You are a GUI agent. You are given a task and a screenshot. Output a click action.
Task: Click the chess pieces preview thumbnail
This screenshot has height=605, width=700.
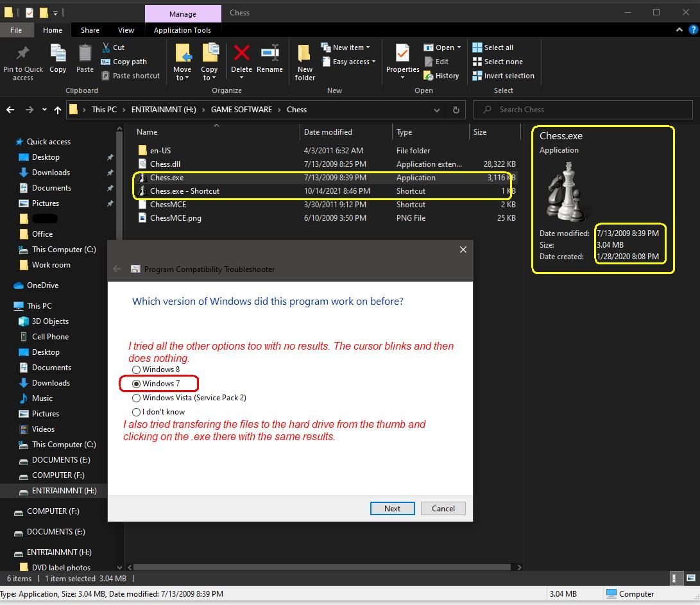tap(566, 192)
